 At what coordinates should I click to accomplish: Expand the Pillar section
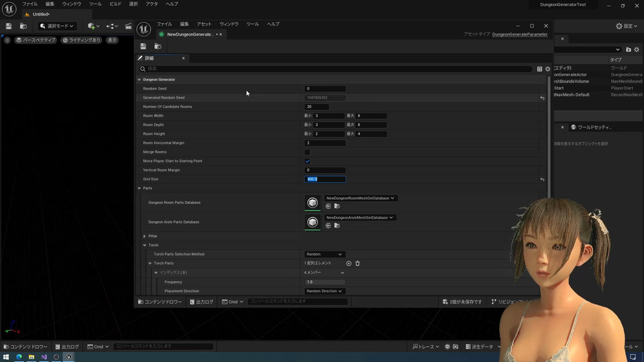[145, 236]
